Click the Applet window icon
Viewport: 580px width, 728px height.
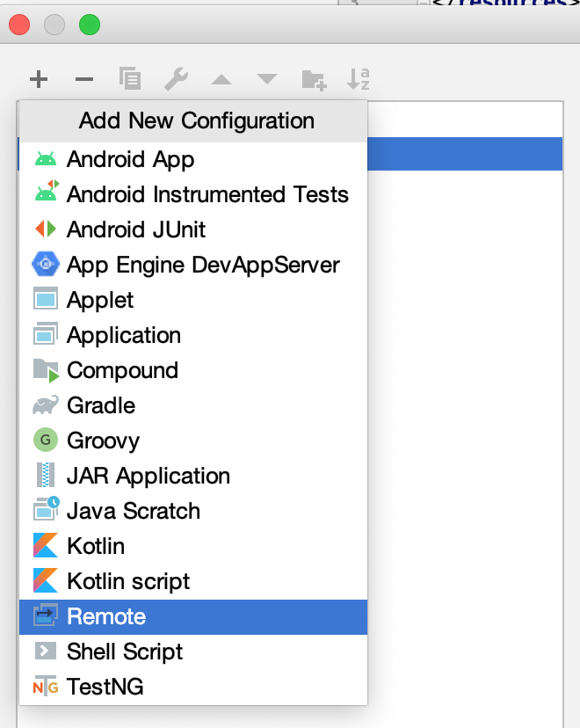click(x=46, y=299)
